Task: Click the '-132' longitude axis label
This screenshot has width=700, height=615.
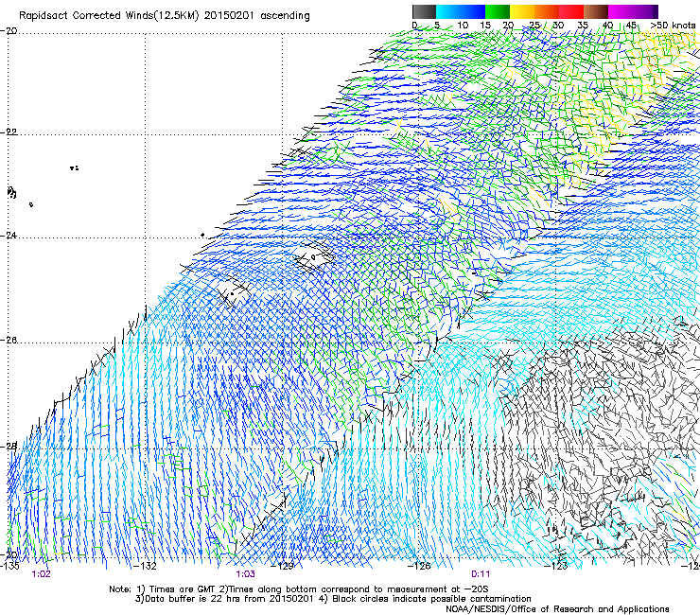Action: tap(146, 566)
